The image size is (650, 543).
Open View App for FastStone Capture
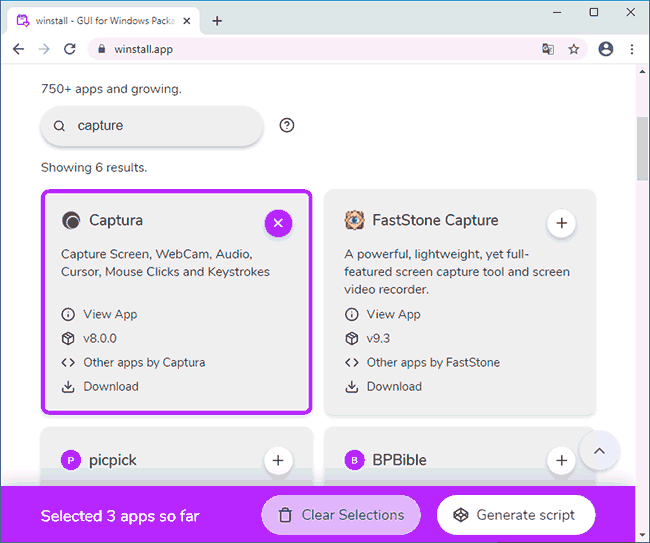coord(393,314)
